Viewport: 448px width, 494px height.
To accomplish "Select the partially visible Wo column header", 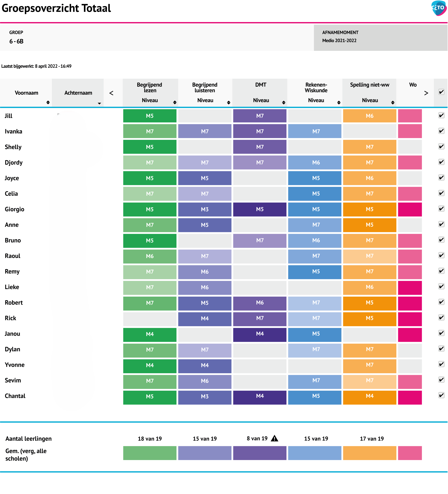I will [413, 85].
